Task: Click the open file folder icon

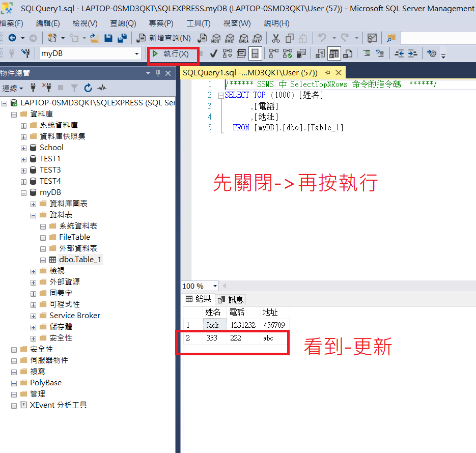Action: pyautogui.click(x=95, y=38)
